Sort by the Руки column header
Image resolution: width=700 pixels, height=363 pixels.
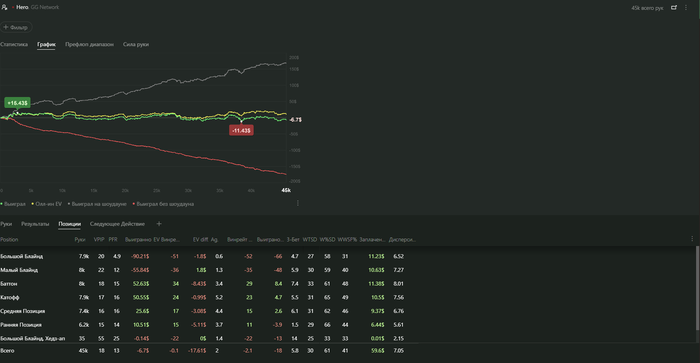(80, 240)
